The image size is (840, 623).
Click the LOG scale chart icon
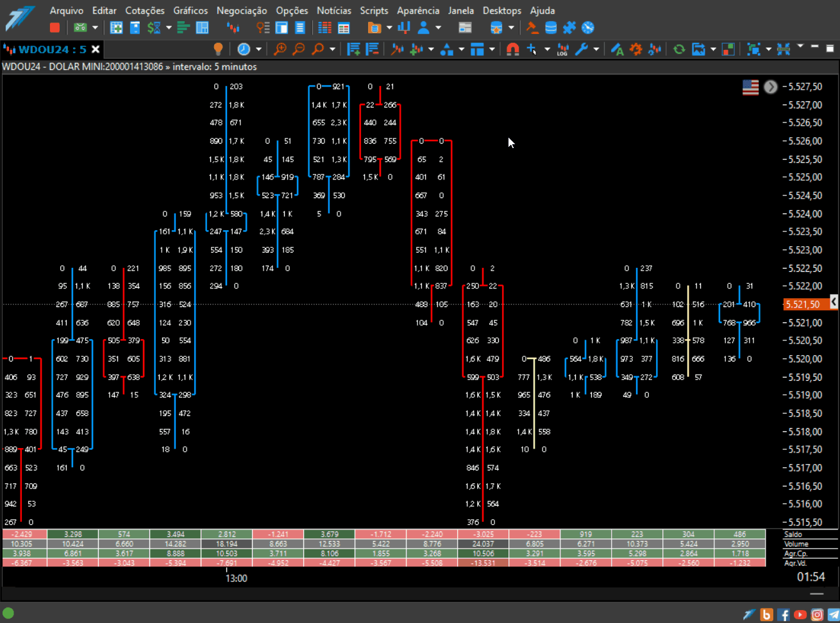point(562,49)
